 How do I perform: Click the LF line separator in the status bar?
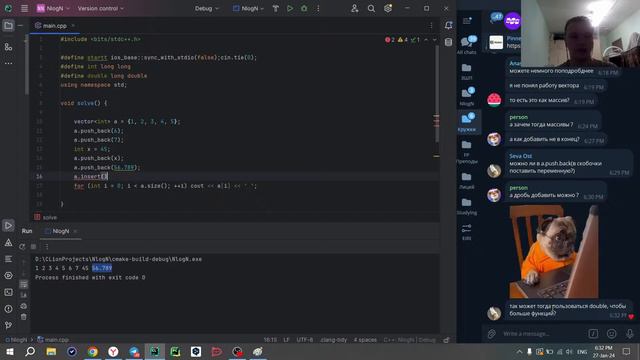(287, 340)
